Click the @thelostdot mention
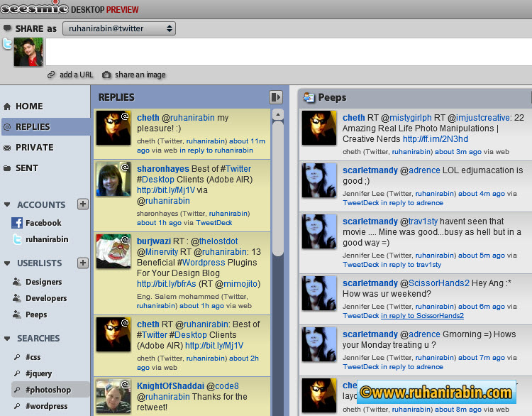 pos(214,241)
